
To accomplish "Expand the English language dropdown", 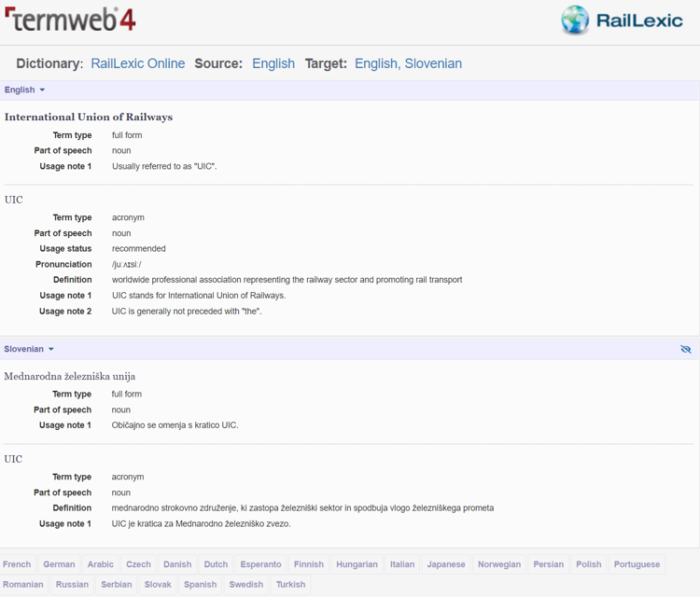I will 25,90.
